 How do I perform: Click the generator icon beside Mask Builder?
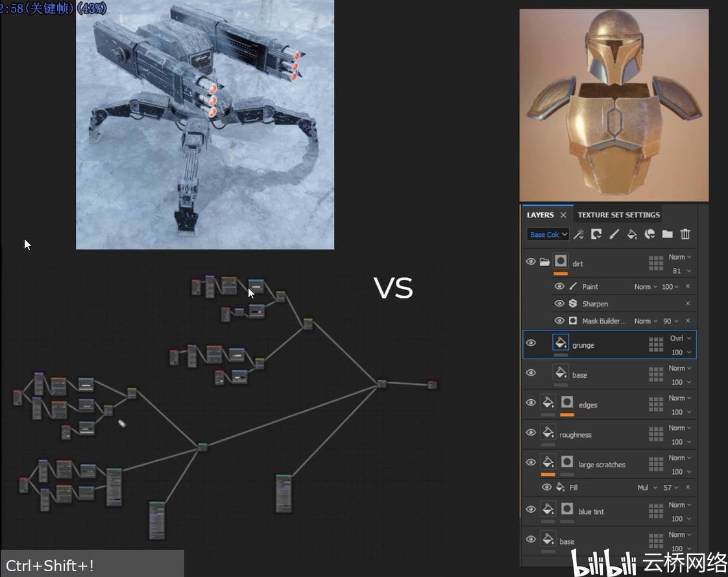click(573, 321)
